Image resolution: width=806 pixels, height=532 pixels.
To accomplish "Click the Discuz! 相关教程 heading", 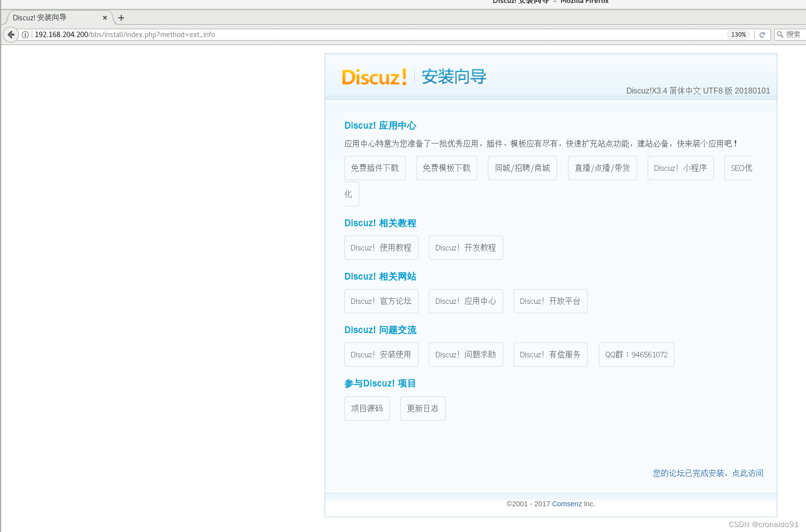I will pos(380,223).
